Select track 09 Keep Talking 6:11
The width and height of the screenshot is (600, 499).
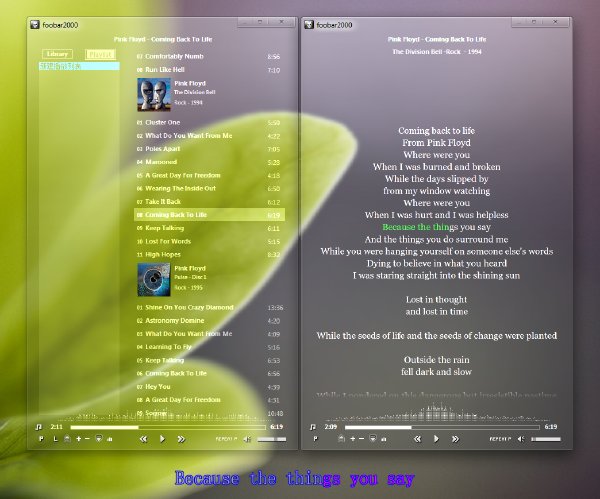tap(209, 228)
